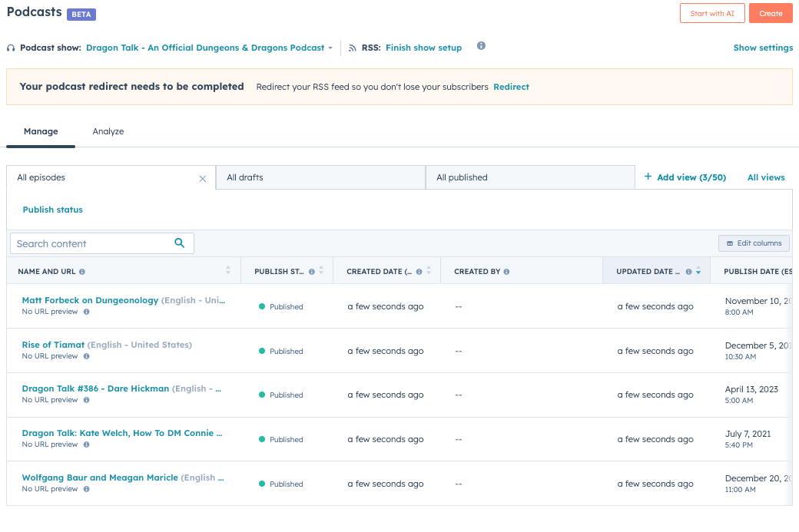Click the Podcasts page heading
Viewport: 799px width, 532px height.
click(x=34, y=12)
